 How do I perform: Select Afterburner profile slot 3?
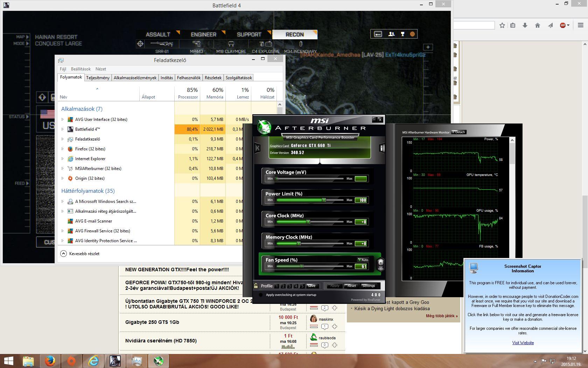(x=289, y=286)
